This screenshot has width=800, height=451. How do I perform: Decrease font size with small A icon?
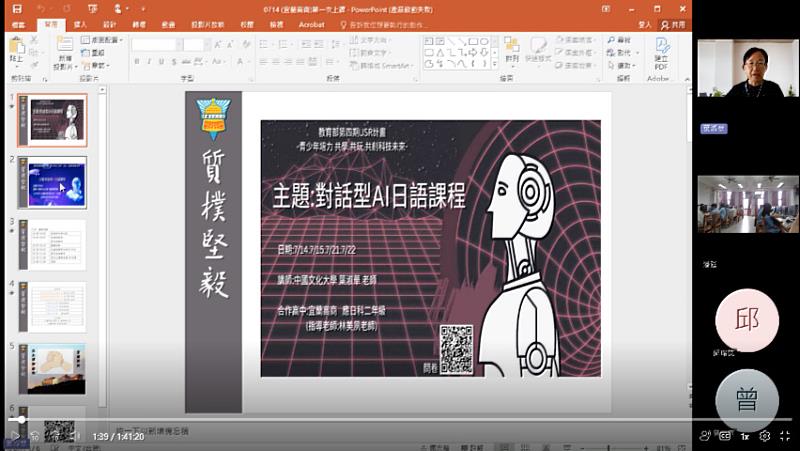pyautogui.click(x=230, y=45)
